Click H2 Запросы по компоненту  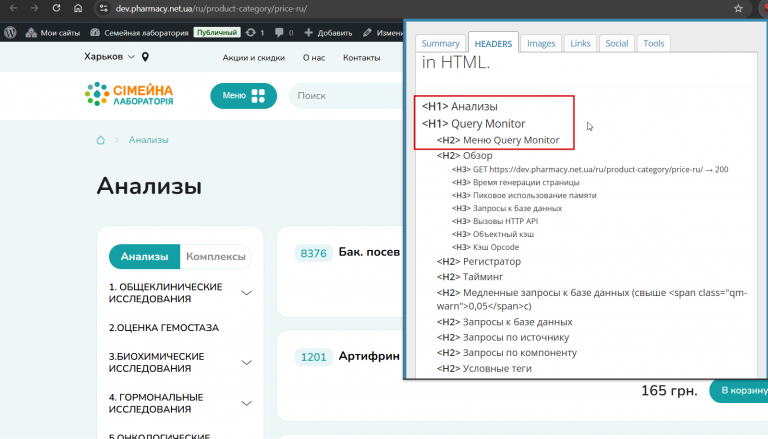[x=506, y=353]
